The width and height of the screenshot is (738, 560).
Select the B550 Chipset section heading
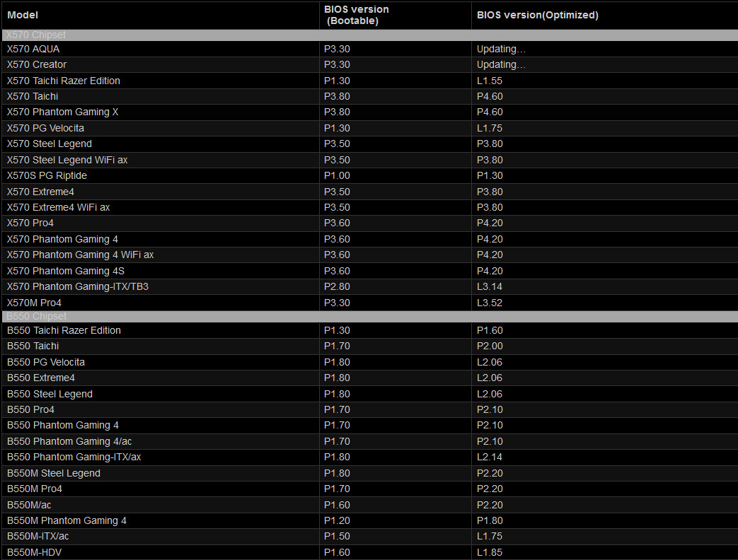[37, 316]
